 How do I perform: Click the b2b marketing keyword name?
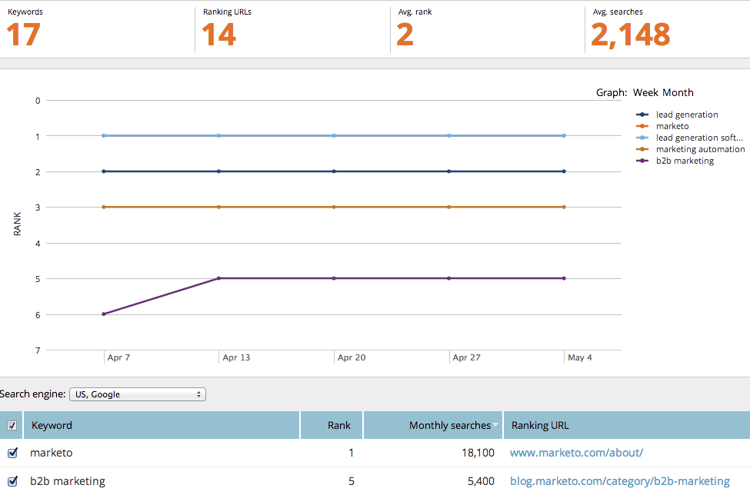(67, 481)
